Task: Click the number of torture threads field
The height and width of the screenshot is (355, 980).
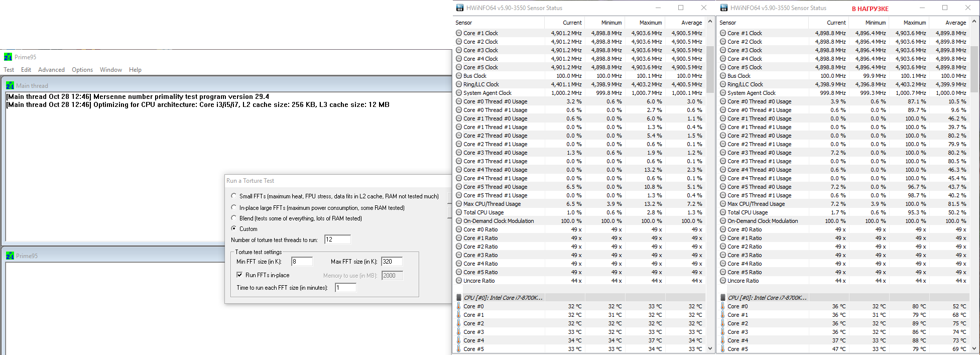Action: pyautogui.click(x=337, y=240)
